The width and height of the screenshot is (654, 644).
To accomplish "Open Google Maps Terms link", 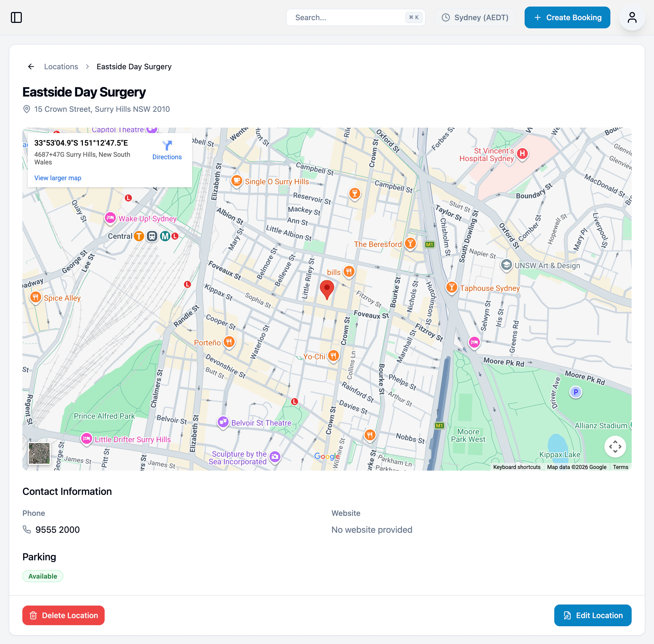I will tap(620, 467).
